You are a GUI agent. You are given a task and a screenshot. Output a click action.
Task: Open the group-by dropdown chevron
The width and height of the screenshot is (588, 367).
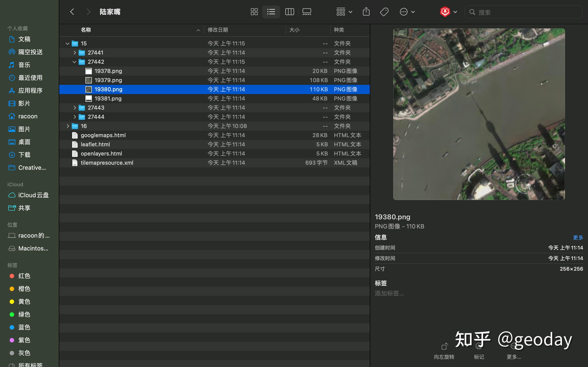click(x=350, y=11)
